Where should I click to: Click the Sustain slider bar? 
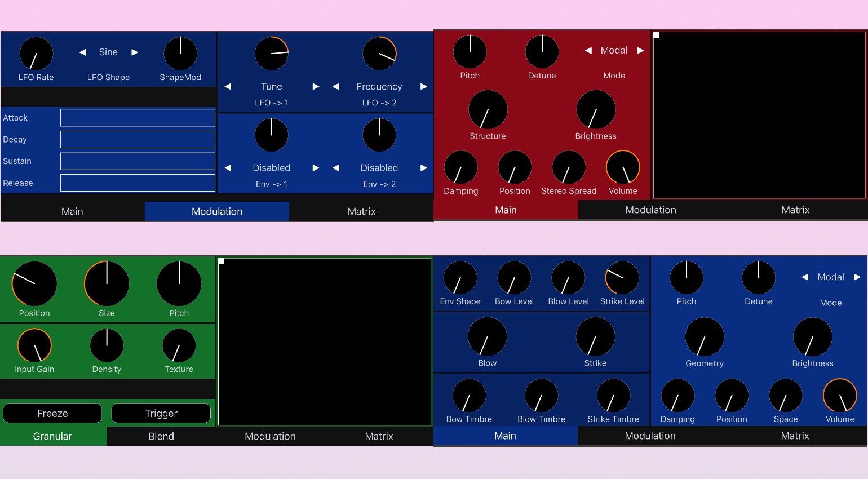pyautogui.click(x=138, y=161)
